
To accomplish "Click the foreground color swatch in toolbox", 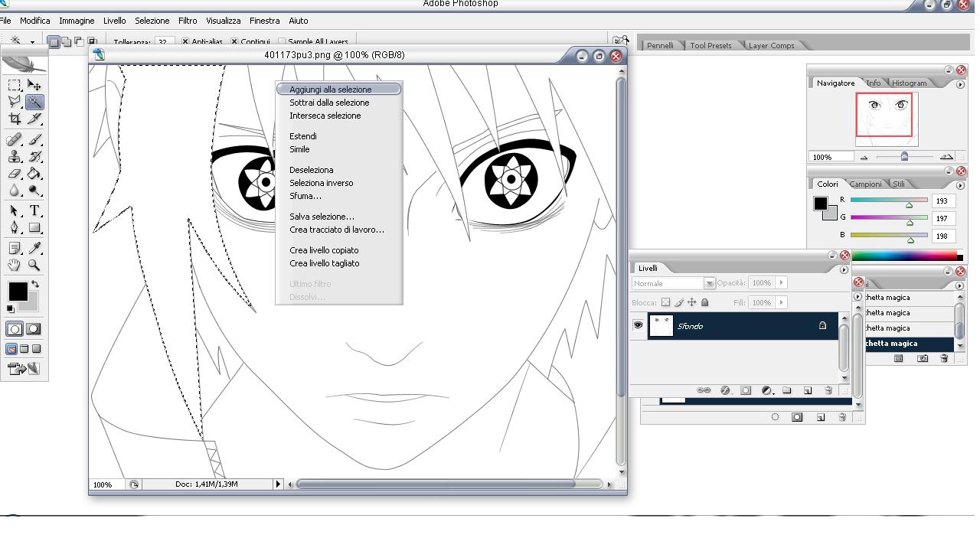I will coord(17,291).
